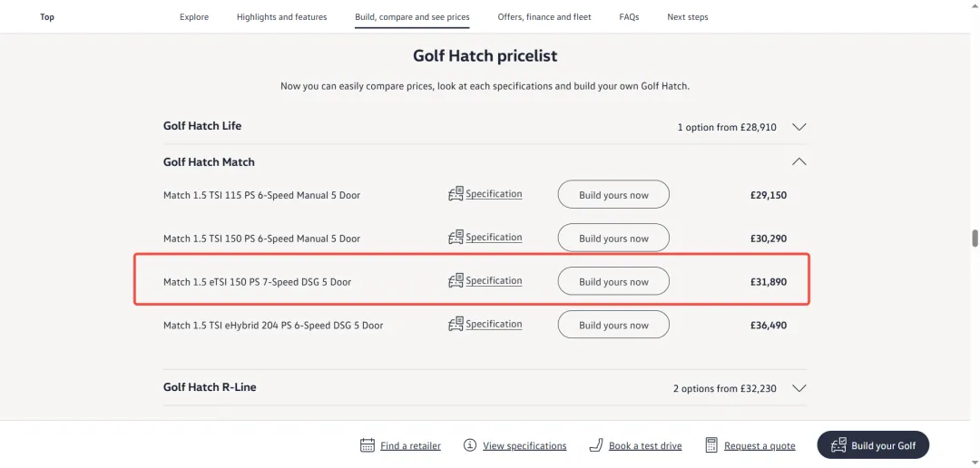The width and height of the screenshot is (980, 468).
Task: Click the specification icon for Match 150 PS Manual
Action: (x=456, y=238)
